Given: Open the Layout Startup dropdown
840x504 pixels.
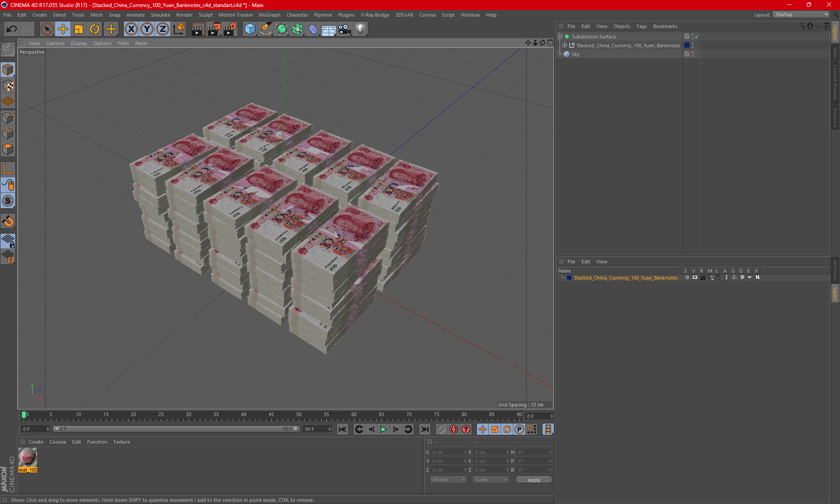Looking at the screenshot, I should point(801,14).
